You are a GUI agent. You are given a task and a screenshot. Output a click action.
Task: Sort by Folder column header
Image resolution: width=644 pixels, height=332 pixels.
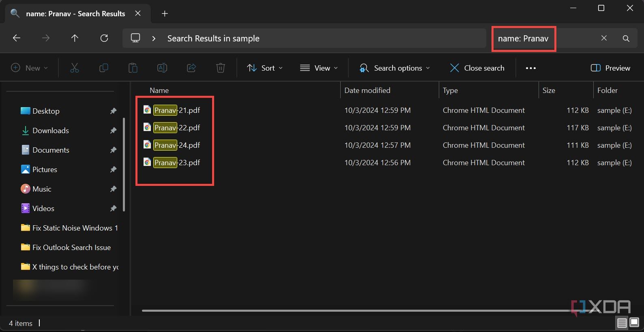click(608, 91)
